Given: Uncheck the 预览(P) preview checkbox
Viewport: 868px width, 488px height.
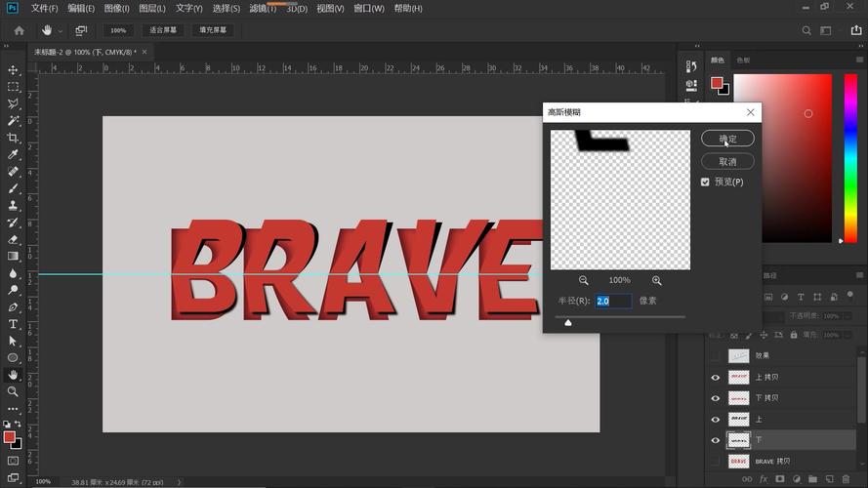Looking at the screenshot, I should [x=706, y=182].
